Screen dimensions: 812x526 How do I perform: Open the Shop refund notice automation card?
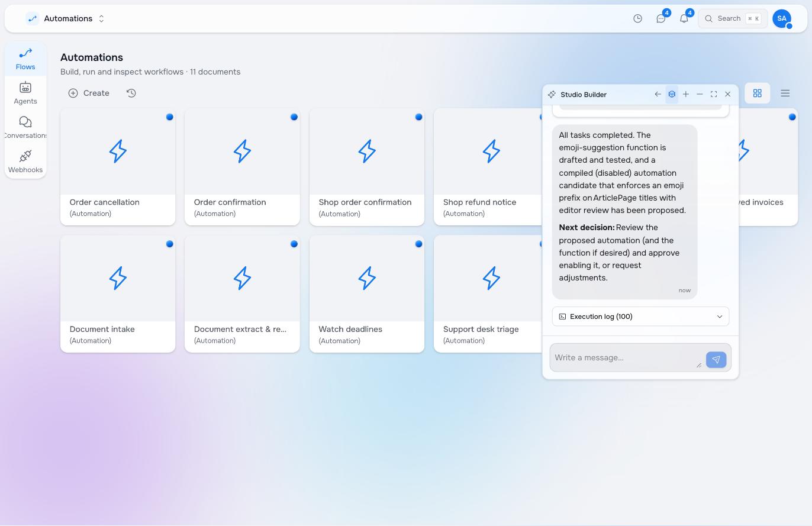coord(488,167)
